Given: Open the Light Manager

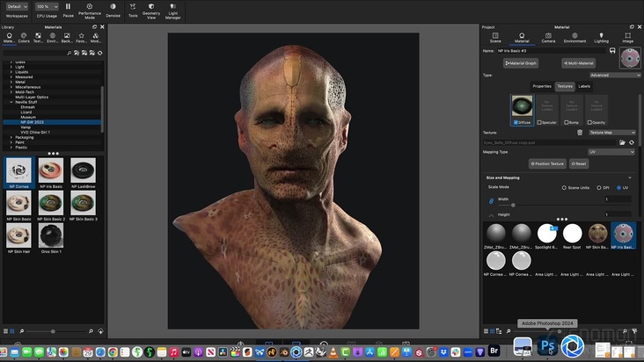Looking at the screenshot, I should click(x=173, y=11).
